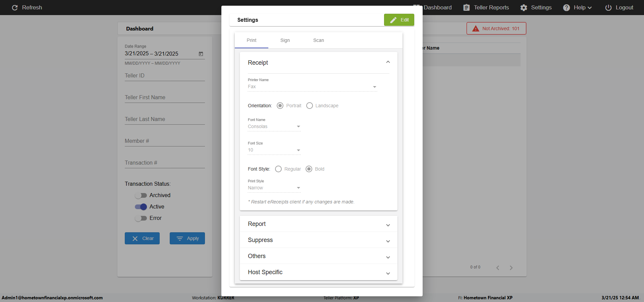Viewport: 644px width, 302px height.
Task: Click 'FI: Hometown Financial XP' status text
Action: (x=485, y=298)
